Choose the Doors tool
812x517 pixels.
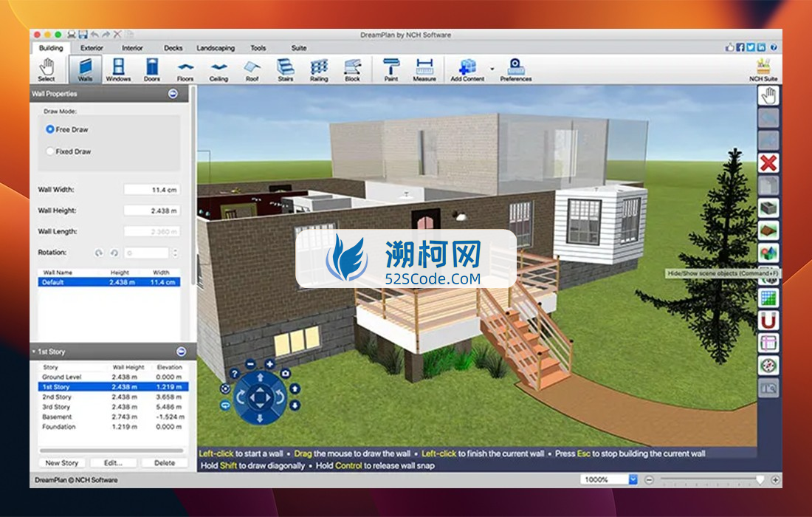pyautogui.click(x=152, y=69)
